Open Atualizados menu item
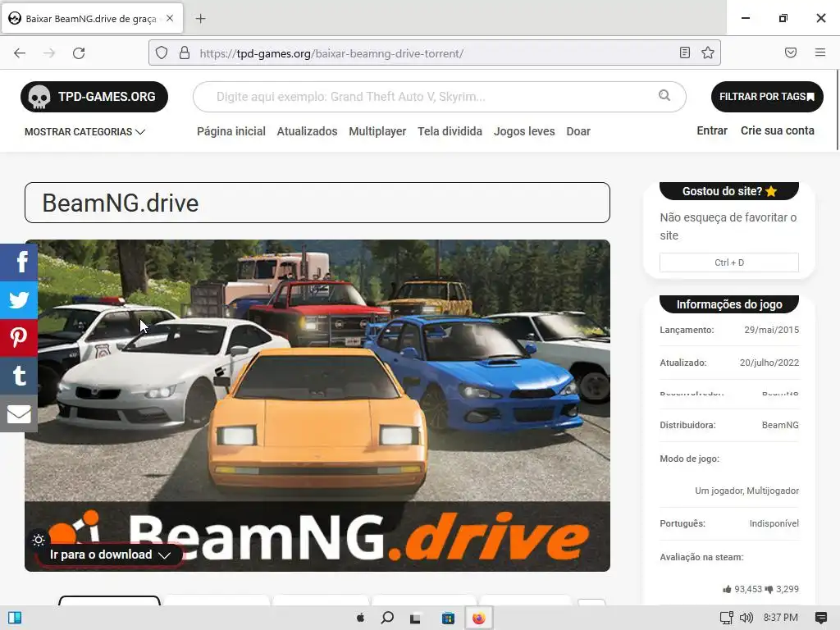 pos(307,131)
